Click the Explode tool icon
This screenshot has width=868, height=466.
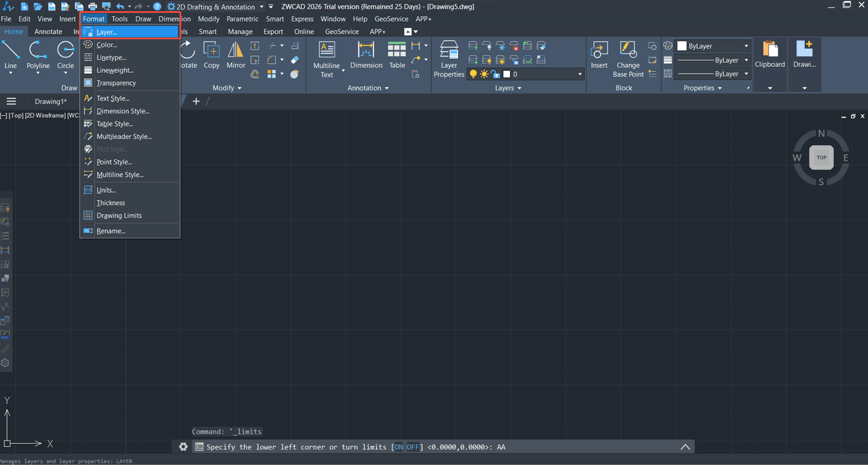point(295,74)
